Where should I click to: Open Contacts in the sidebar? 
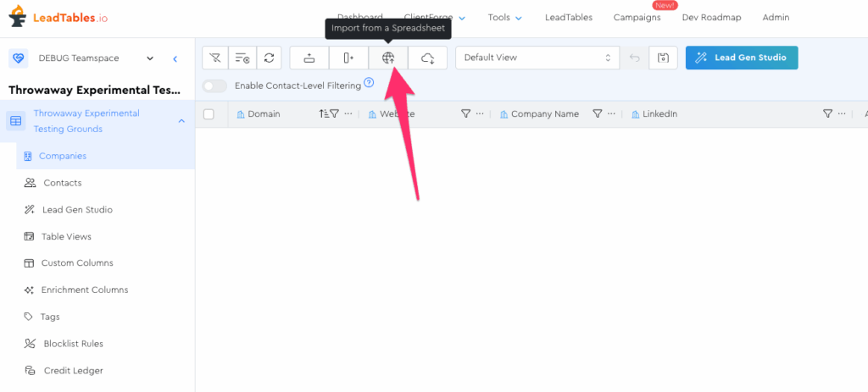pyautogui.click(x=62, y=183)
